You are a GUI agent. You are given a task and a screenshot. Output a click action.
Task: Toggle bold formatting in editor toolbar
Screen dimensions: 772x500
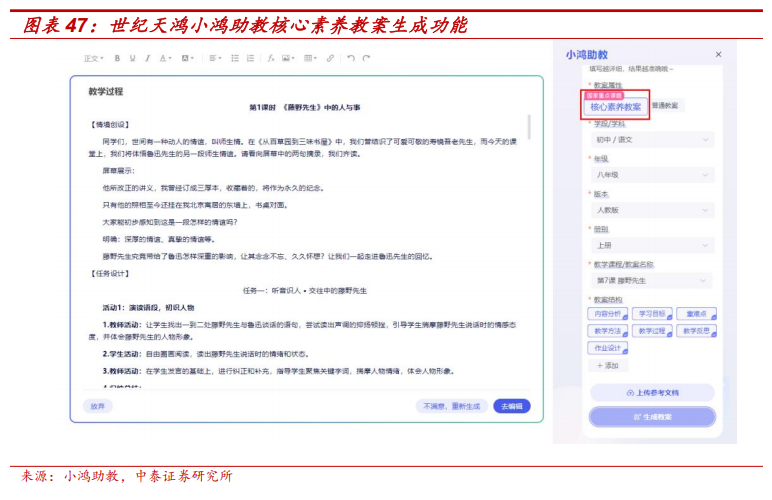click(x=117, y=58)
